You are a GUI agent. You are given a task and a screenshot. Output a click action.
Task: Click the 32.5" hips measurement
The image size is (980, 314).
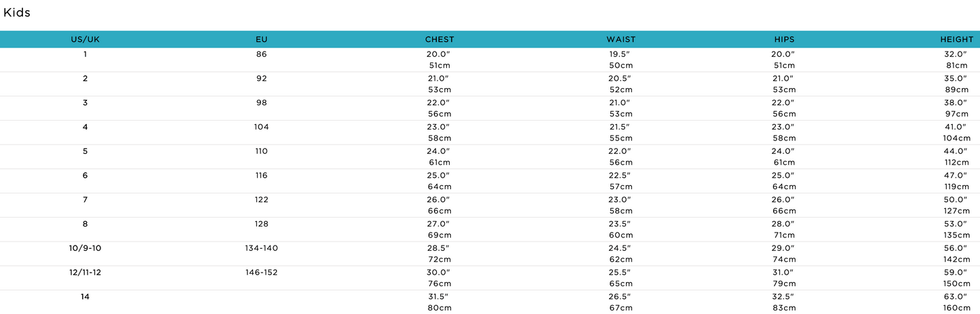point(784,297)
